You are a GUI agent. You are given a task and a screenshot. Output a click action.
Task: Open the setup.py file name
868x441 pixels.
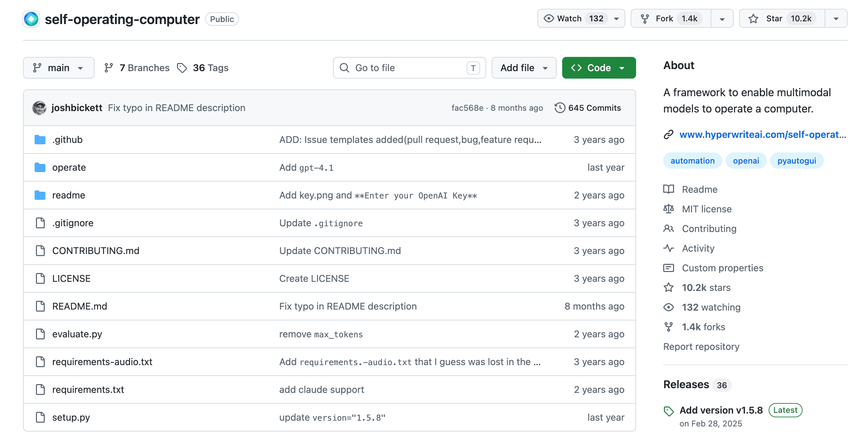coord(71,417)
